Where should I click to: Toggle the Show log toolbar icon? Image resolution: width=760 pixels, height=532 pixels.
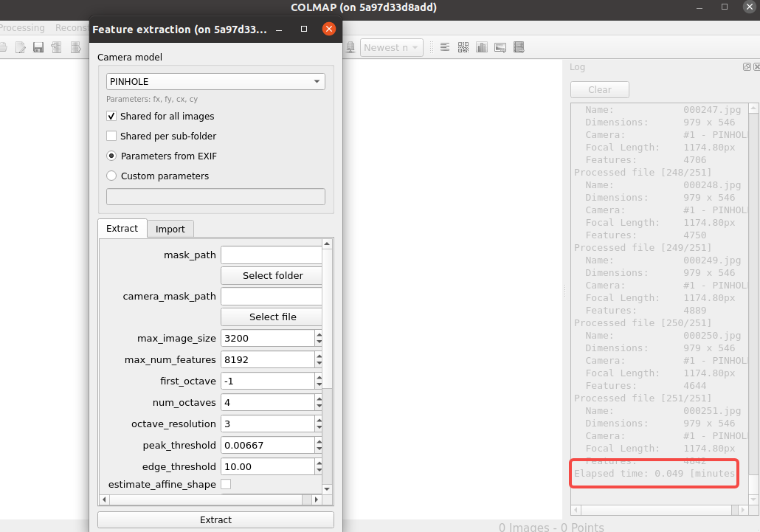coord(444,47)
